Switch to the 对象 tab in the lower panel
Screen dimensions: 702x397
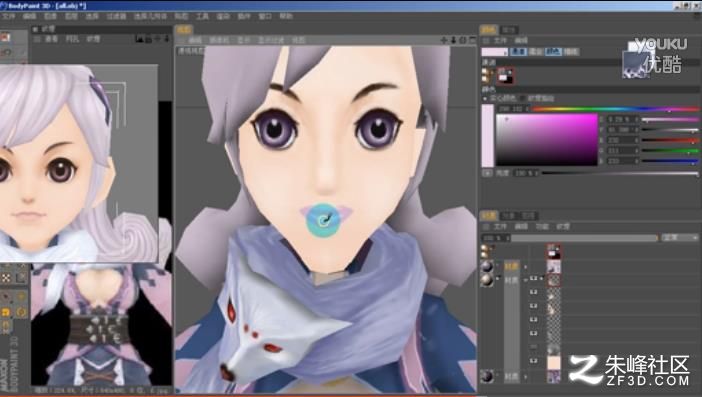(509, 216)
